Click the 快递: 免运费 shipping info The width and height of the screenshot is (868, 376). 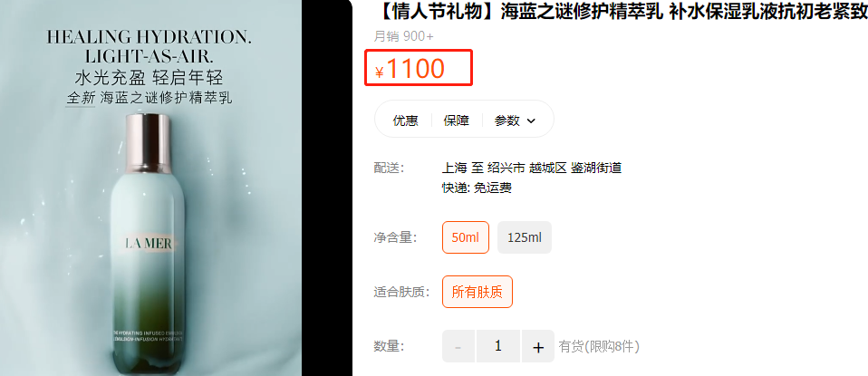click(x=477, y=188)
